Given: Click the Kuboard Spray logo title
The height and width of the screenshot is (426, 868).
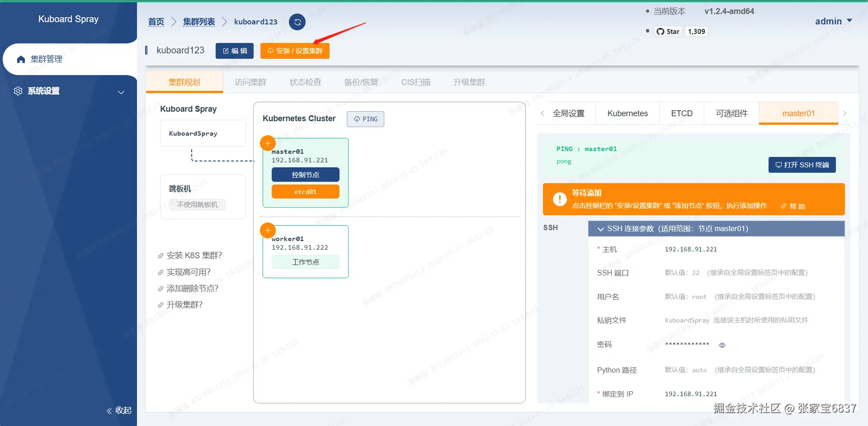Looking at the screenshot, I should (68, 19).
